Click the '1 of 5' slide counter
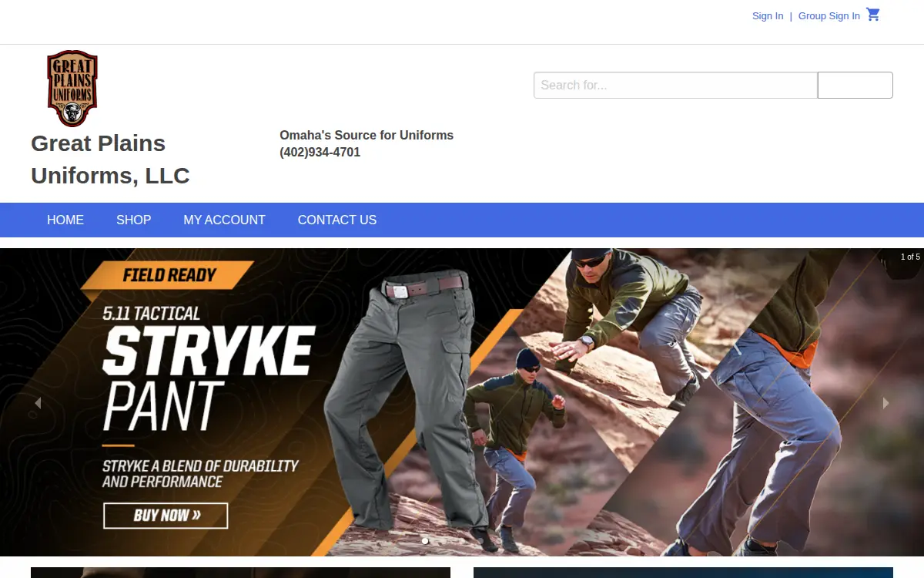Viewport: 924px width, 578px height. tap(910, 257)
